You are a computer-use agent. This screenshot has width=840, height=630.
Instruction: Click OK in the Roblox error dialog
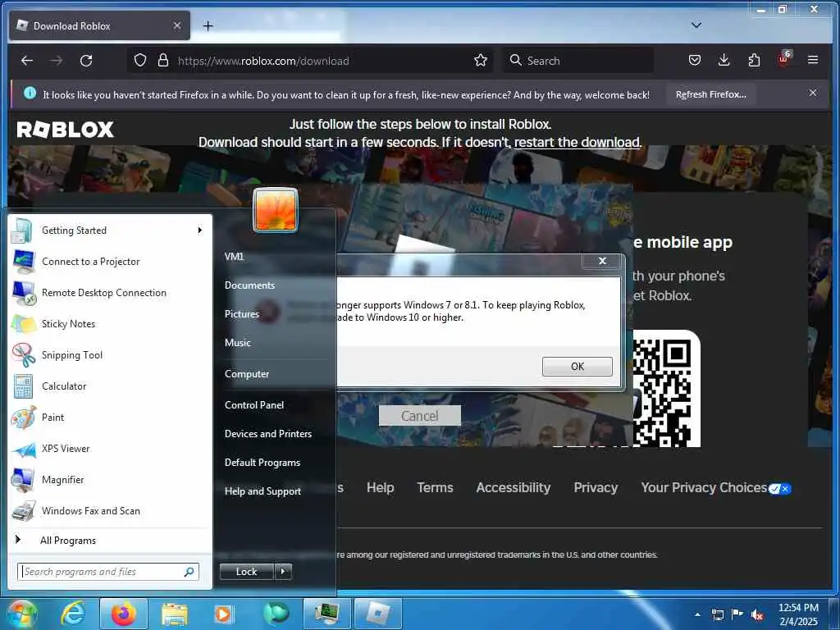577,367
